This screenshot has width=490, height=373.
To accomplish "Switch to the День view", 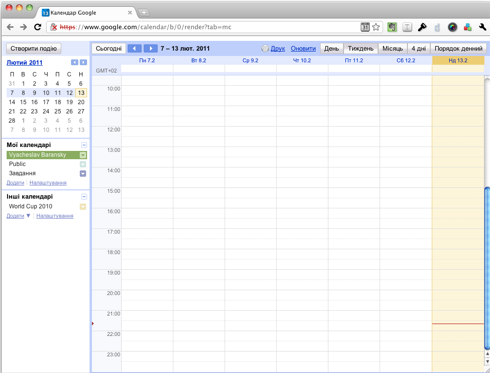I will coord(332,49).
